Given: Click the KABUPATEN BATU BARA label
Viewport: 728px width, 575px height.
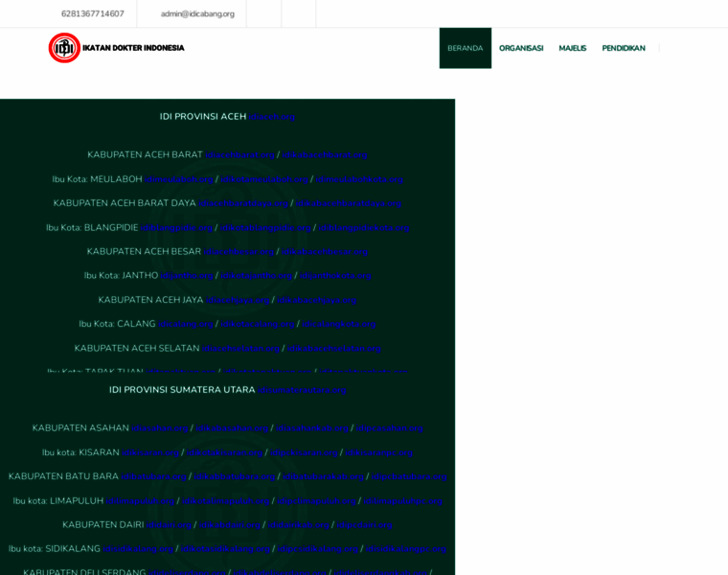Looking at the screenshot, I should pos(63,477).
